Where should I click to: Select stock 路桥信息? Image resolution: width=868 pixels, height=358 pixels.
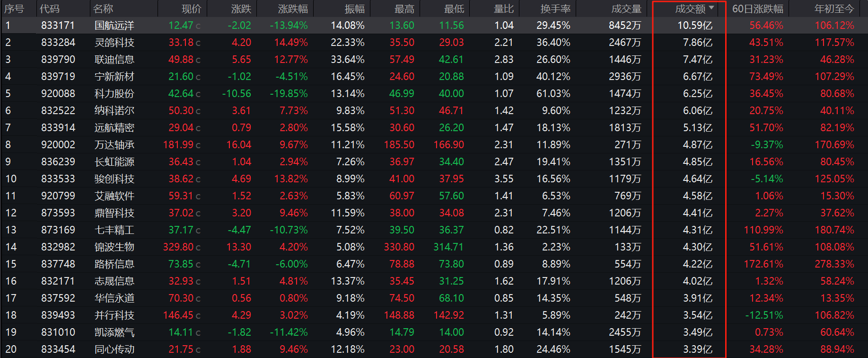(114, 264)
